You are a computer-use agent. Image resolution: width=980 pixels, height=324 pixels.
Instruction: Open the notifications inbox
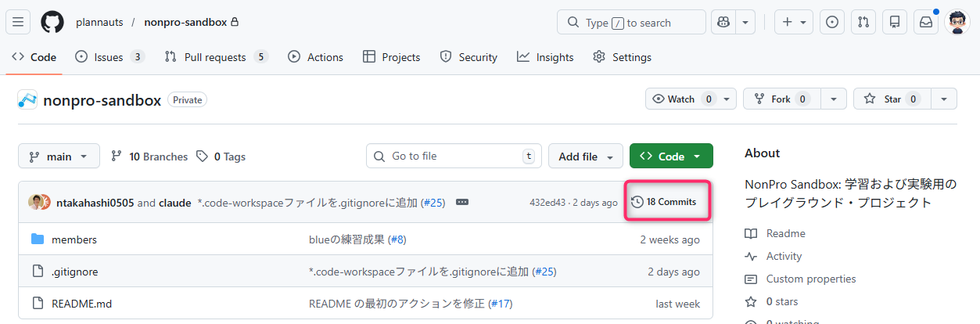coord(926,22)
